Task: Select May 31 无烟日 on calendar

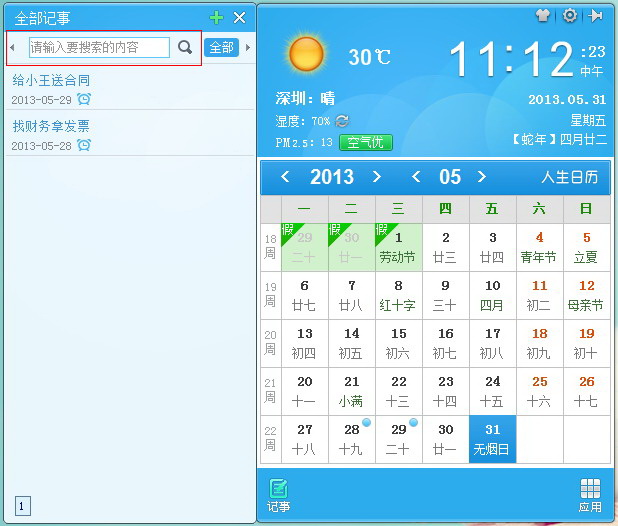Action: click(x=492, y=439)
